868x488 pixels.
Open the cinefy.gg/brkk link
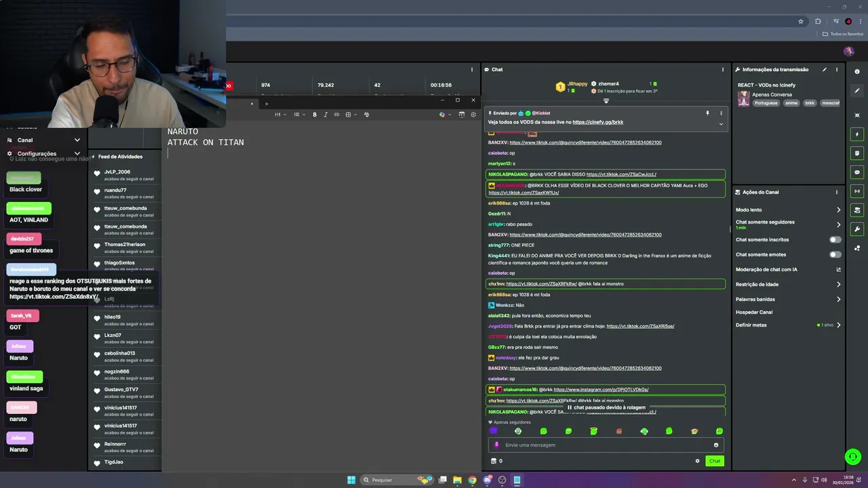pyautogui.click(x=597, y=122)
